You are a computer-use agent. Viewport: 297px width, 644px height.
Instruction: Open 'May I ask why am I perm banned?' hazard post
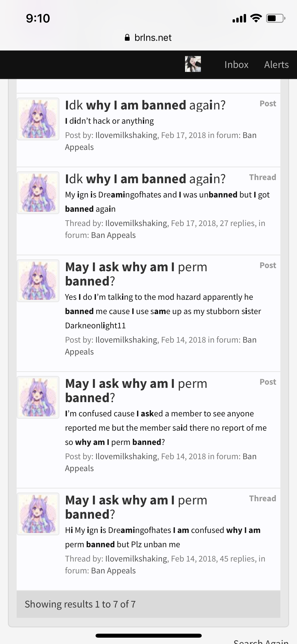point(136,274)
